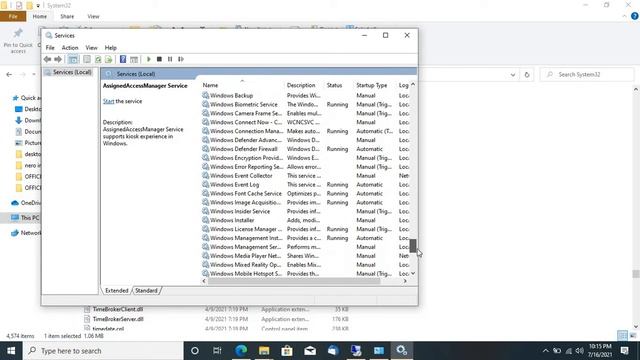640x360 pixels.
Task: Click the horizontal scrollbar right arrow in Services
Action: 405,281
